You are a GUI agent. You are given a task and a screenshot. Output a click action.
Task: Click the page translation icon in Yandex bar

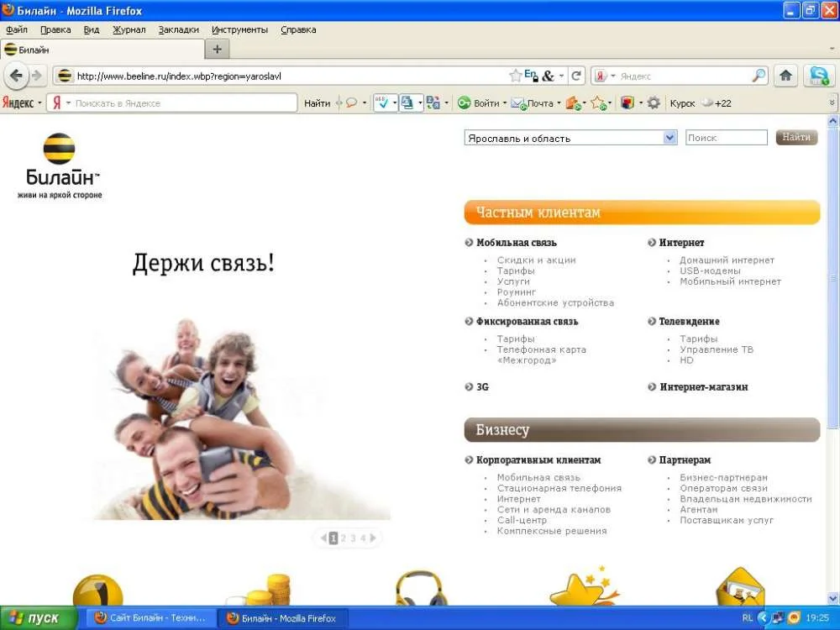coord(433,102)
